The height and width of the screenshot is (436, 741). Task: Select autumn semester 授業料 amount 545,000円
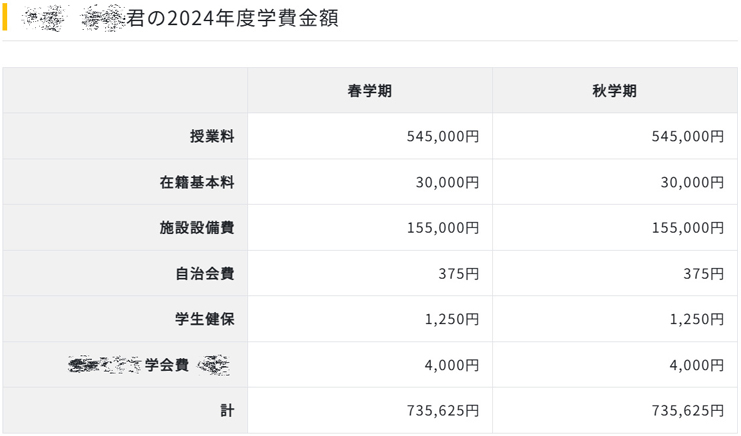tap(687, 136)
